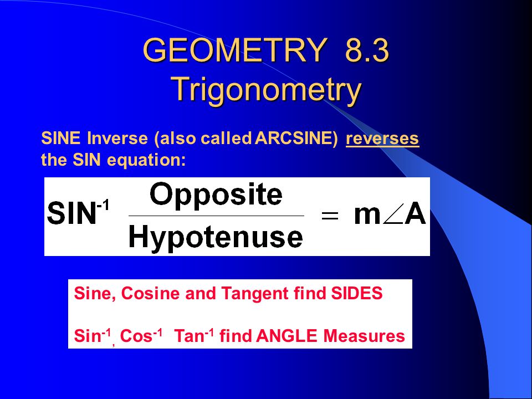Click the 'the SIN equation:' line

[x=113, y=160]
